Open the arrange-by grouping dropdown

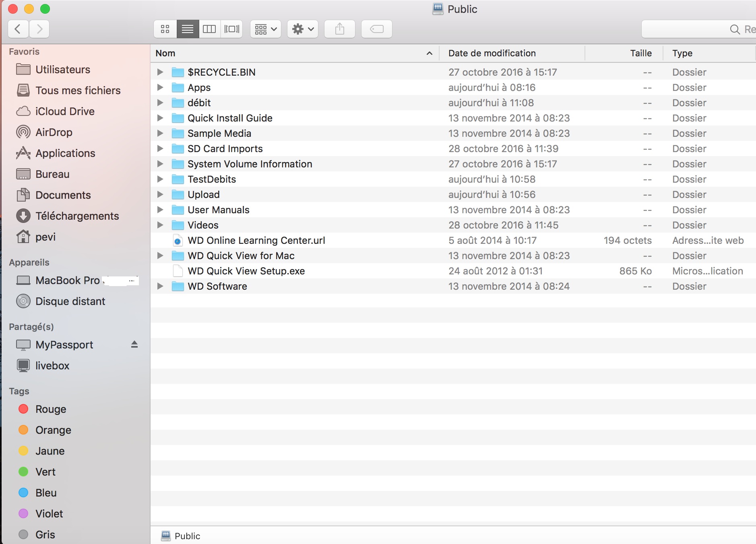point(266,29)
